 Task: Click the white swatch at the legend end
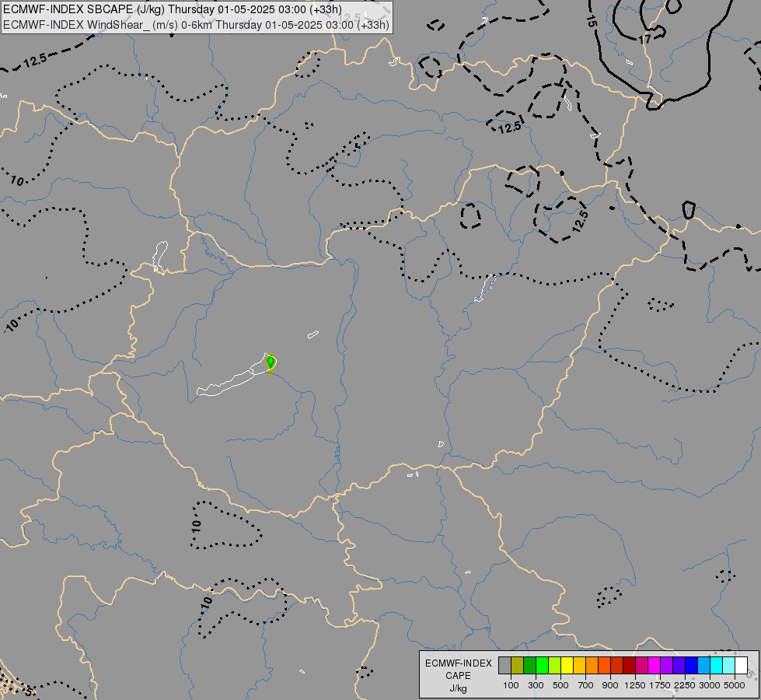point(741,665)
